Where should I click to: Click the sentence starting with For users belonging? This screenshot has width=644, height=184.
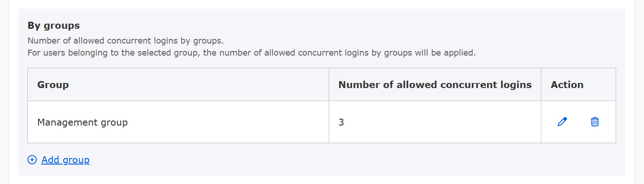[252, 53]
